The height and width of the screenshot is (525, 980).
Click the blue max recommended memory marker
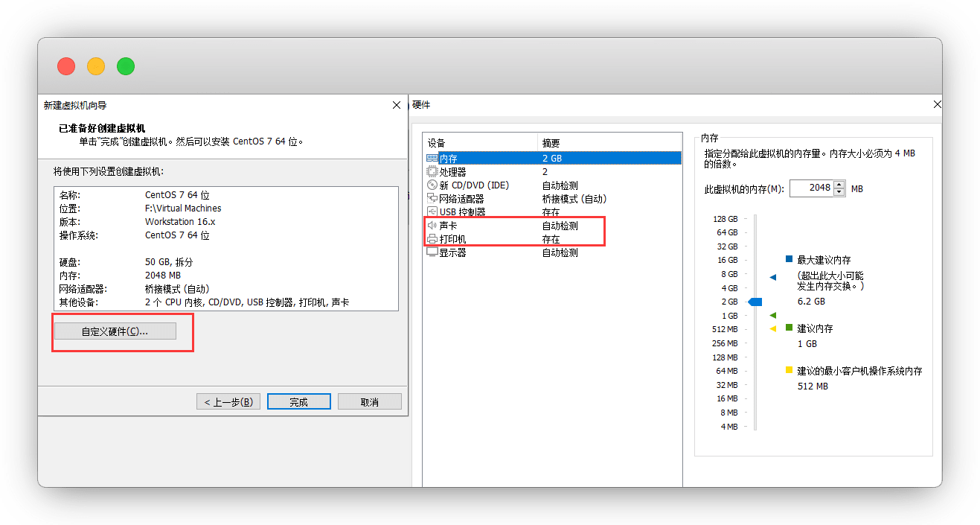click(x=772, y=277)
